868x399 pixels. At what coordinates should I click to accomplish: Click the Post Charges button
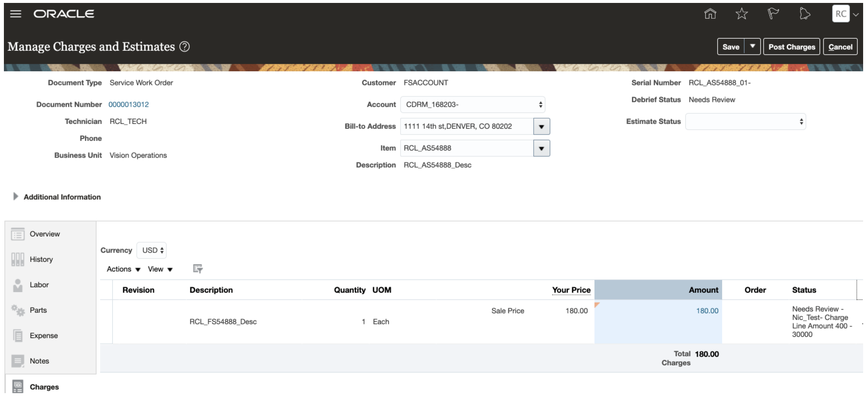(x=791, y=46)
